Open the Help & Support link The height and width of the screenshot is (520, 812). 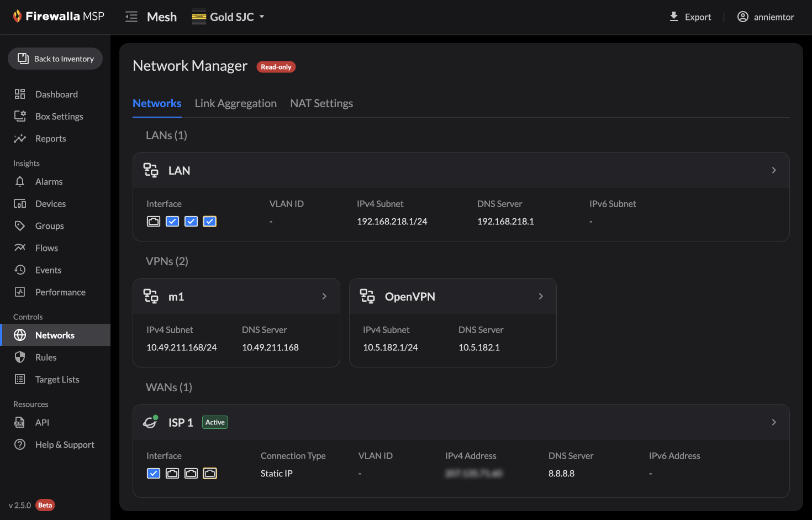tap(65, 445)
